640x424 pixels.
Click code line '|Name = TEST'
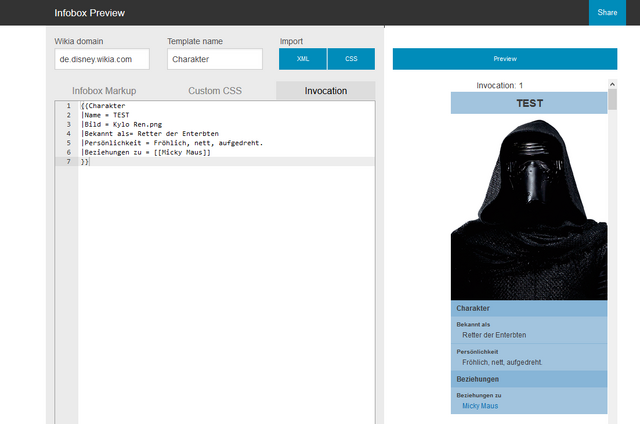click(105, 115)
